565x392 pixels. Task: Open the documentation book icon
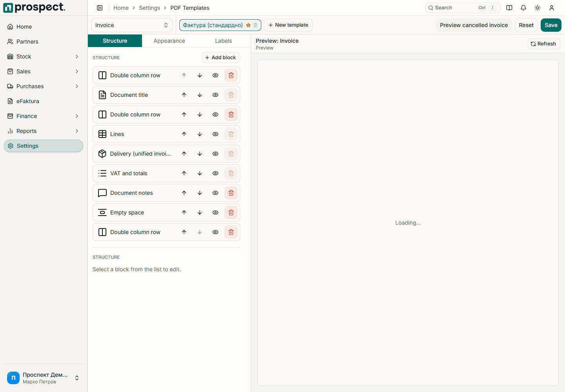[x=509, y=8]
